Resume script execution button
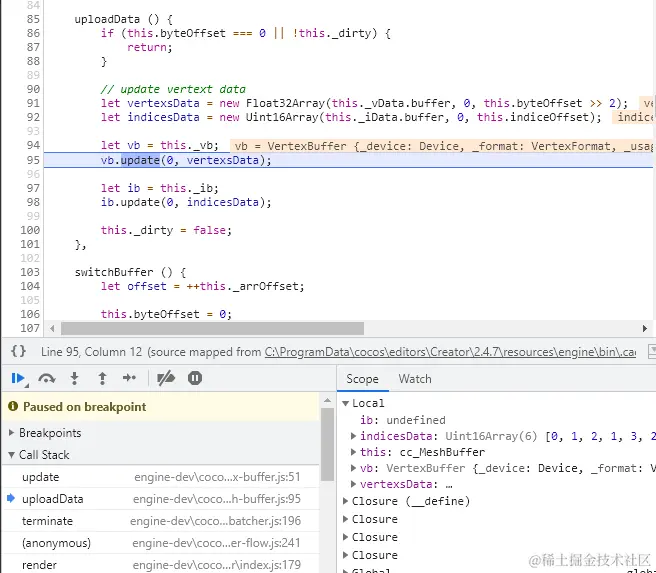The height and width of the screenshot is (573, 656). coord(18,379)
